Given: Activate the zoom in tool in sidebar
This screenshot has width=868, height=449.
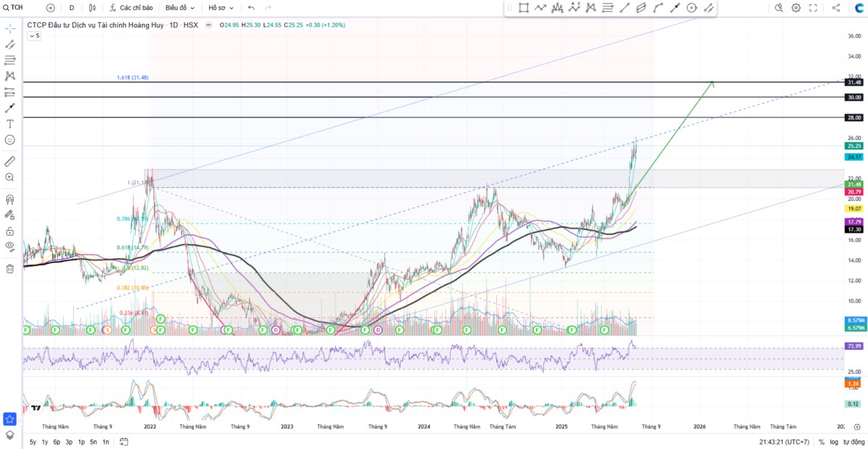Looking at the screenshot, I should tap(10, 177).
